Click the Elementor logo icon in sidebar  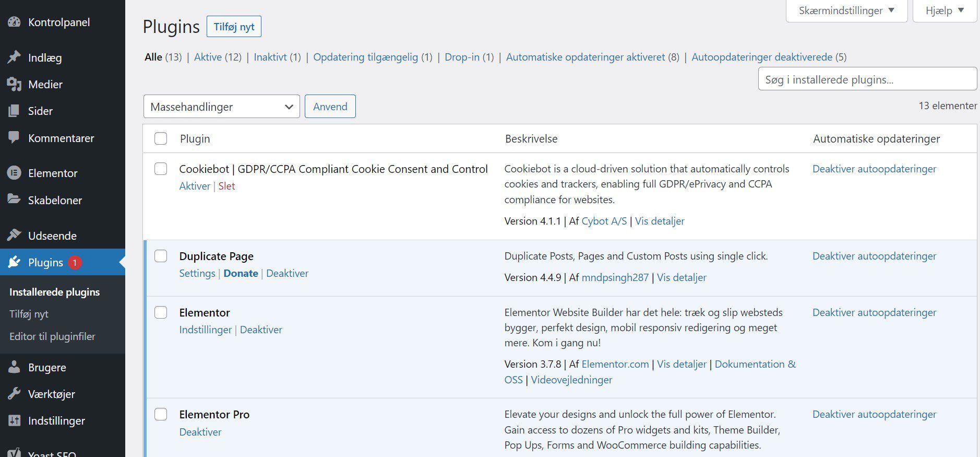coord(14,173)
